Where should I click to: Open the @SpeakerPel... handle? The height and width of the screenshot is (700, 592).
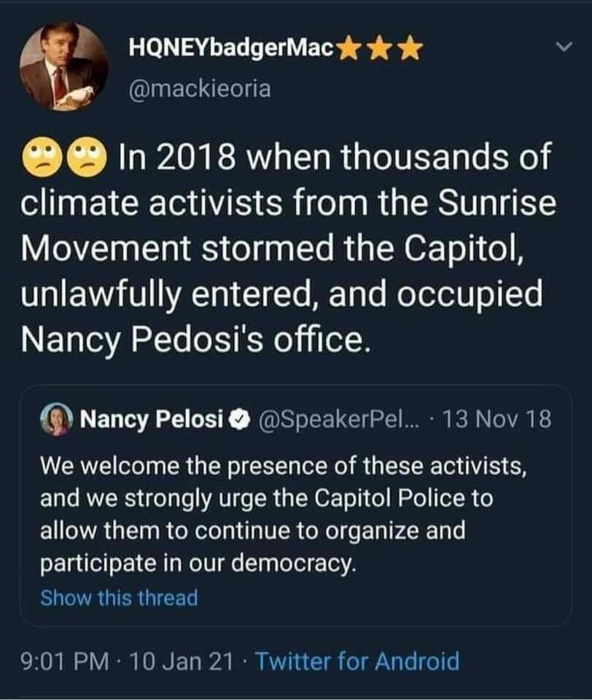[x=338, y=420]
